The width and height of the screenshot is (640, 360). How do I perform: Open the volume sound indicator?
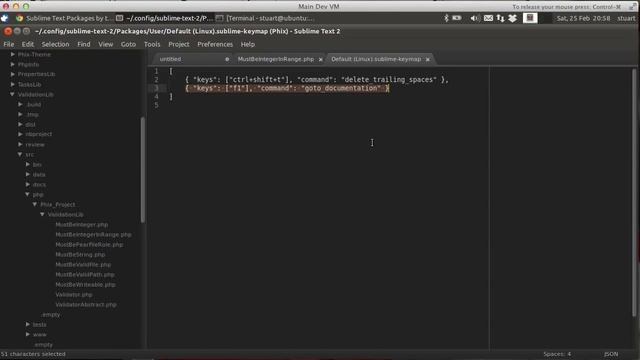coord(474,18)
